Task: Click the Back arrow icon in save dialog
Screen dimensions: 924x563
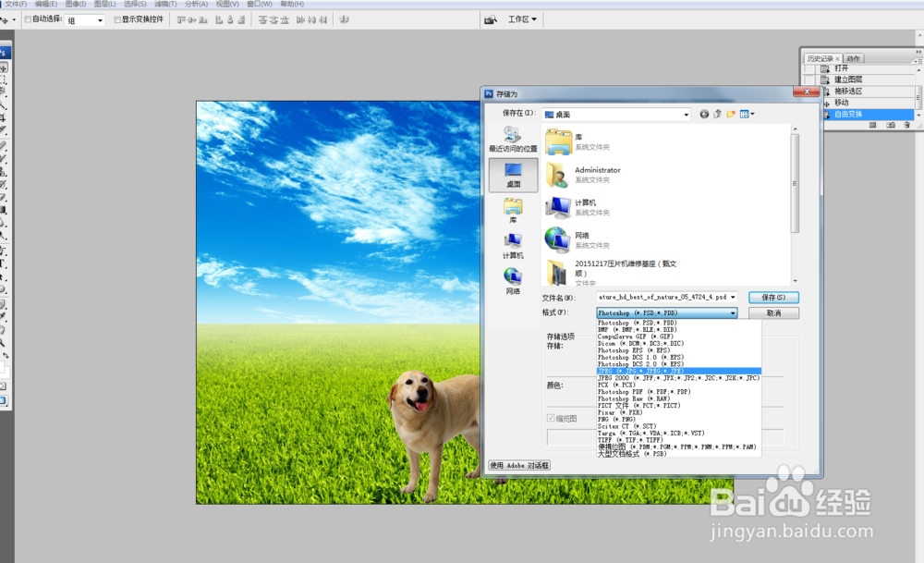Action: (704, 114)
